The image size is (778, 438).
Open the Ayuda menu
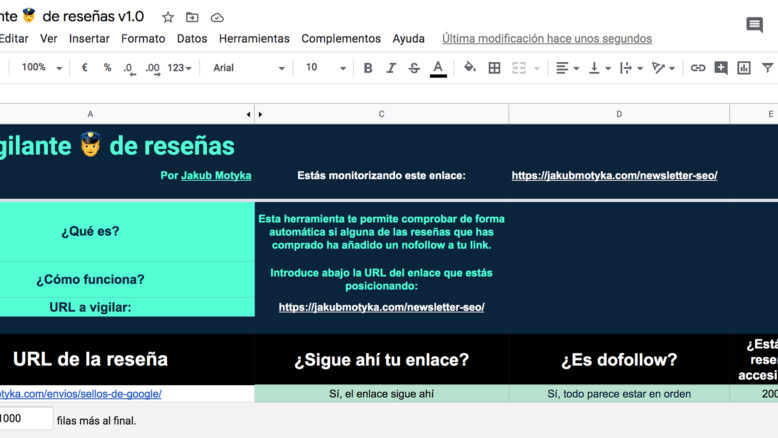[408, 39]
